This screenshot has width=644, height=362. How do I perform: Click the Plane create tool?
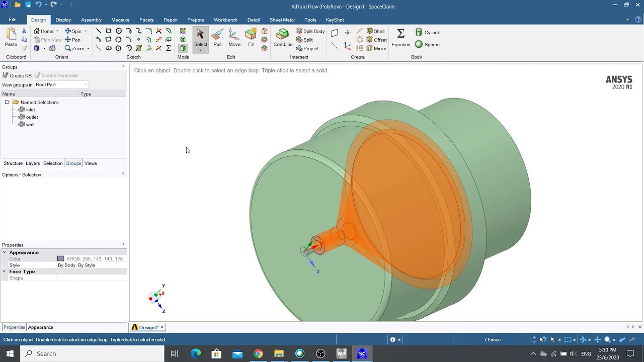click(x=335, y=33)
